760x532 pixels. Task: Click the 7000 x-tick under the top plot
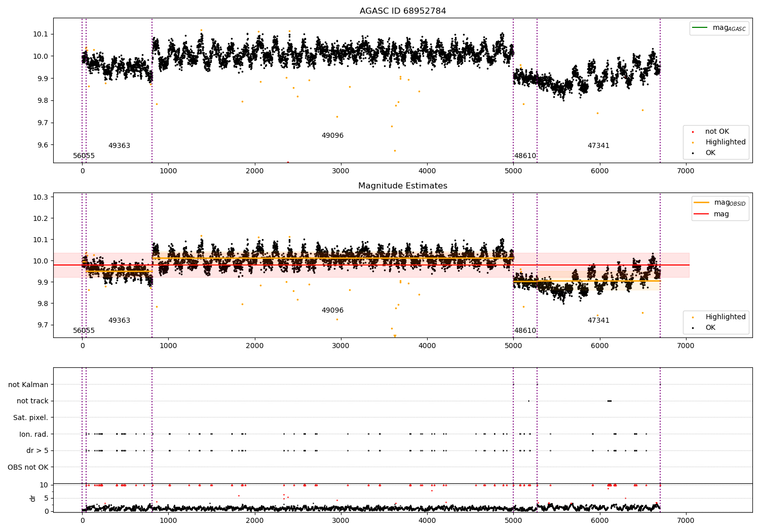pos(686,171)
